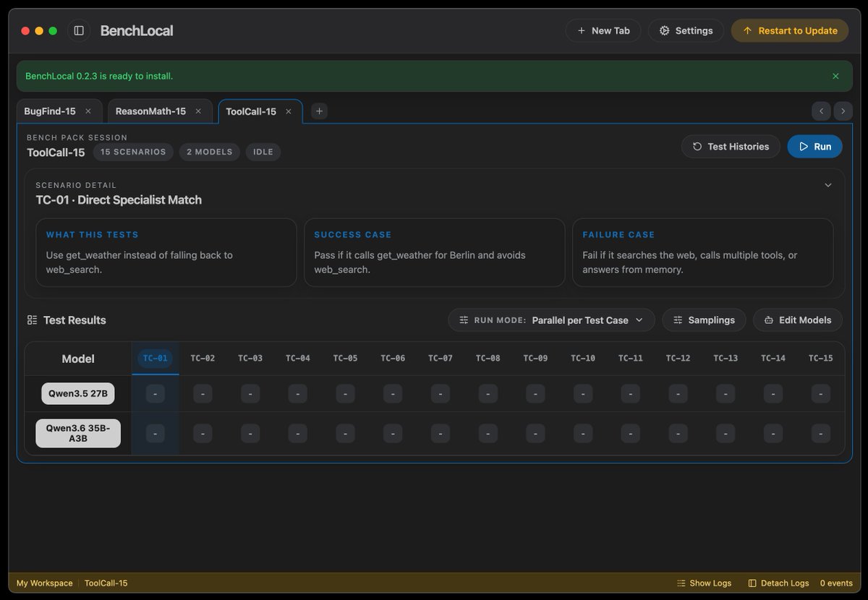
Task: Click the Test Results list icon
Action: (32, 320)
